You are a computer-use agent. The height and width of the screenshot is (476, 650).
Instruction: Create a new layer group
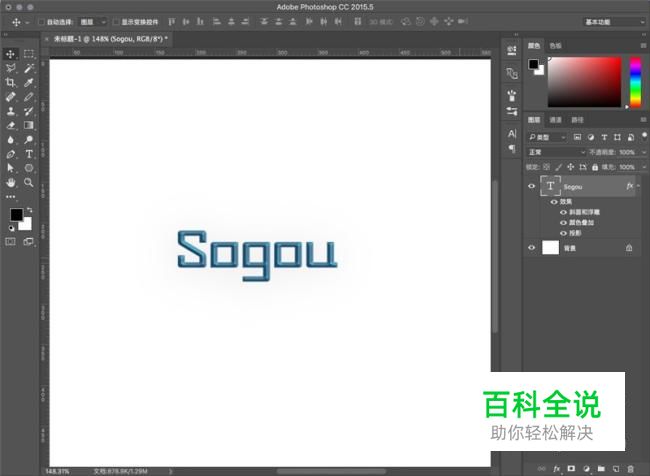(x=601, y=469)
